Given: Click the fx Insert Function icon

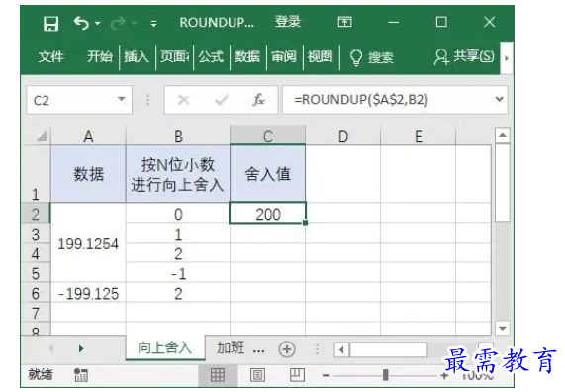Looking at the screenshot, I should coord(258,100).
